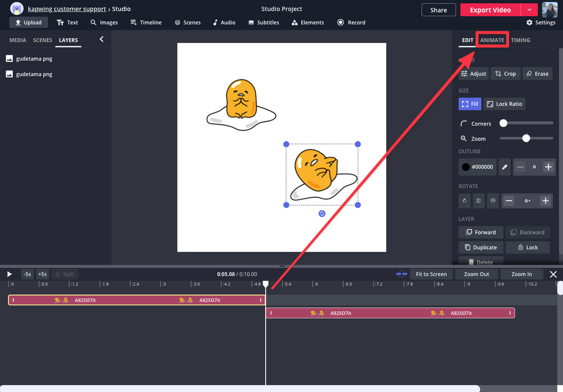The width and height of the screenshot is (563, 392).
Task: Select the Crop tool
Action: tap(505, 73)
